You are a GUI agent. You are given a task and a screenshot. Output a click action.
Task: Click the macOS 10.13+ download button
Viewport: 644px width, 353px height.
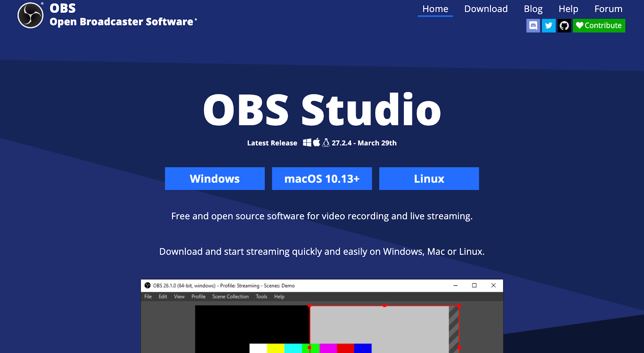322,179
